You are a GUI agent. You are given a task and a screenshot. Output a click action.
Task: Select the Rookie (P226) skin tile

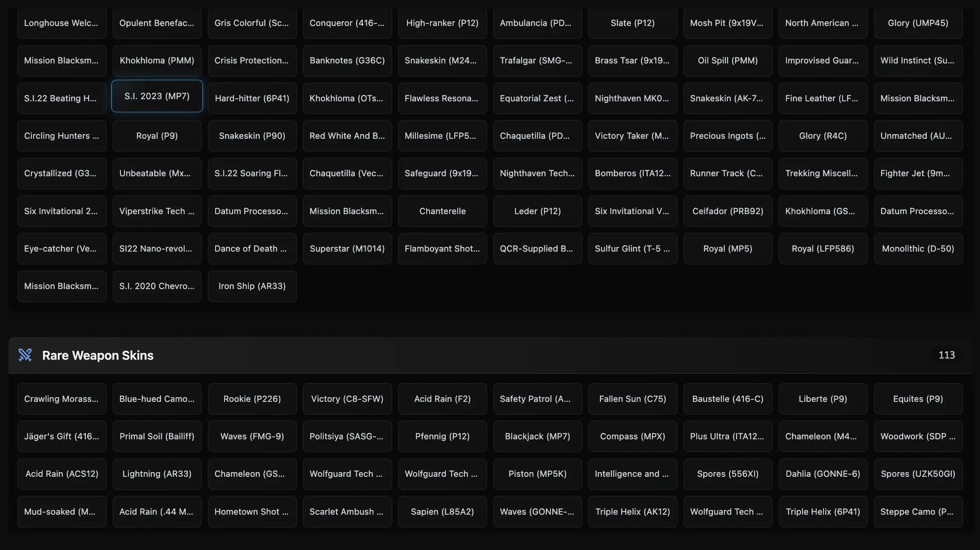point(252,399)
